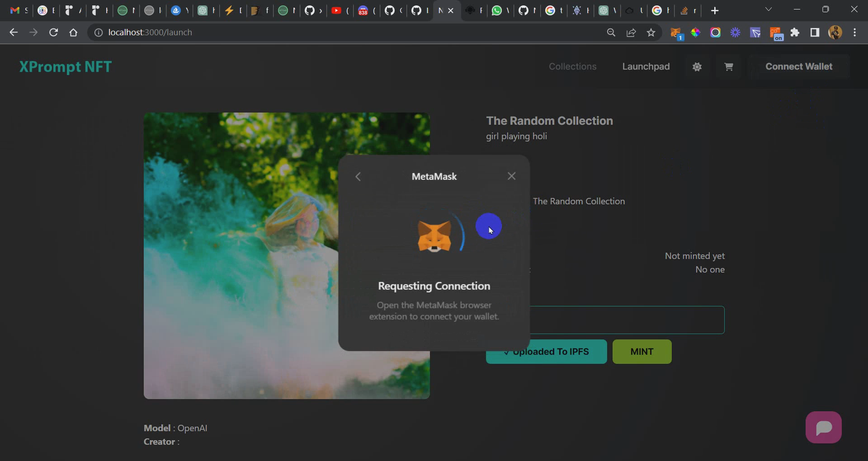
Task: Open the MetaMask extension icon
Action: pos(676,33)
